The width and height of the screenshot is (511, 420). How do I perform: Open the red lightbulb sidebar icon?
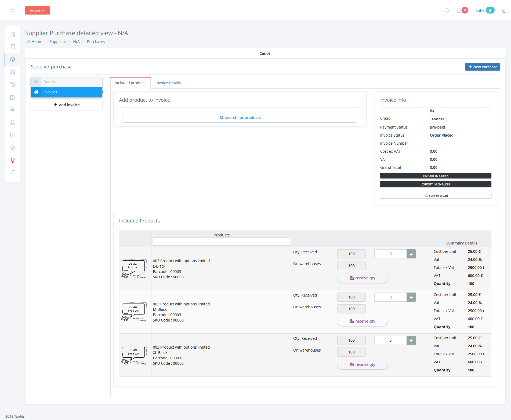[x=13, y=160]
